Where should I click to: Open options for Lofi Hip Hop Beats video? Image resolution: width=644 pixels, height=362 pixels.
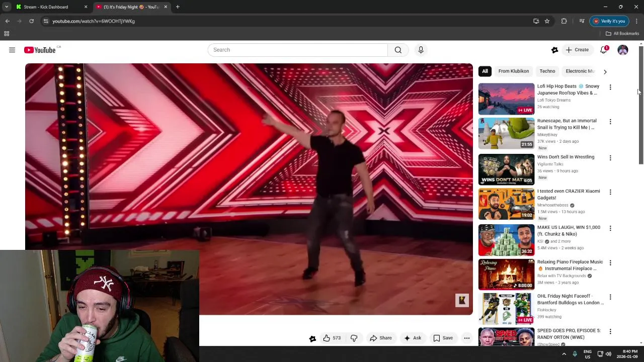[x=610, y=87]
